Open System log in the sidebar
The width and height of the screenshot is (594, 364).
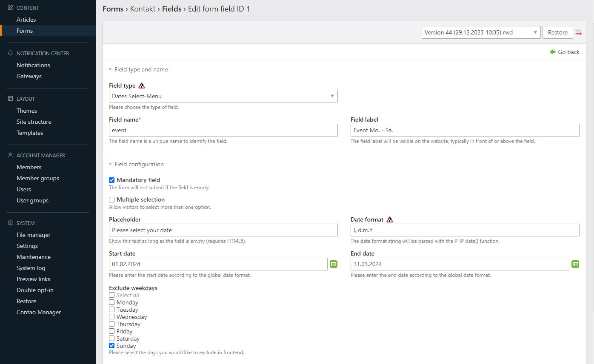click(31, 268)
